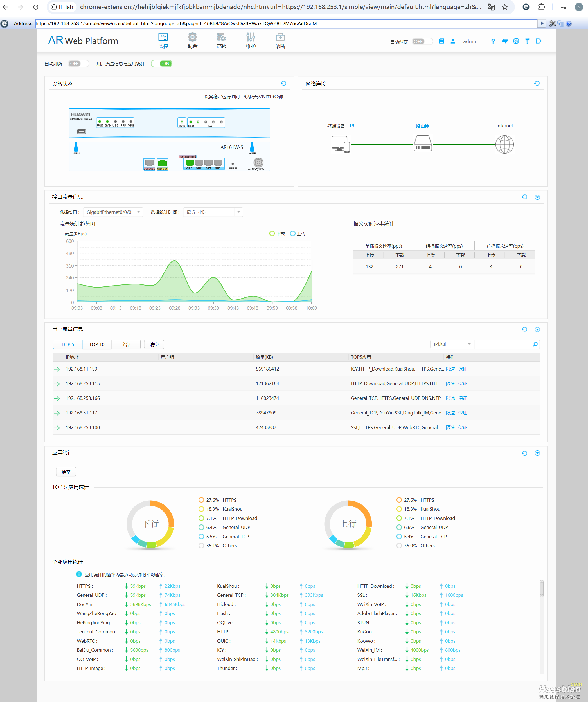Collapse the 用户流量信息 panel
Viewport: 588px width, 702px height.
click(537, 329)
